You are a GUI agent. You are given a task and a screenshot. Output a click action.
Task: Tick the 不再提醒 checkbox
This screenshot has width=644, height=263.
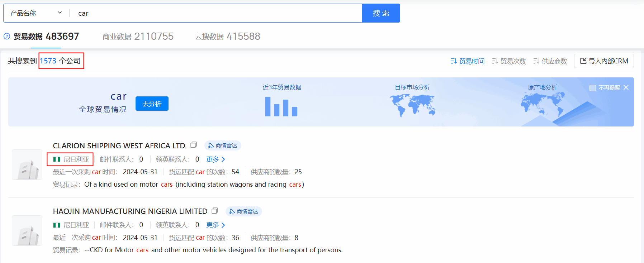[593, 88]
